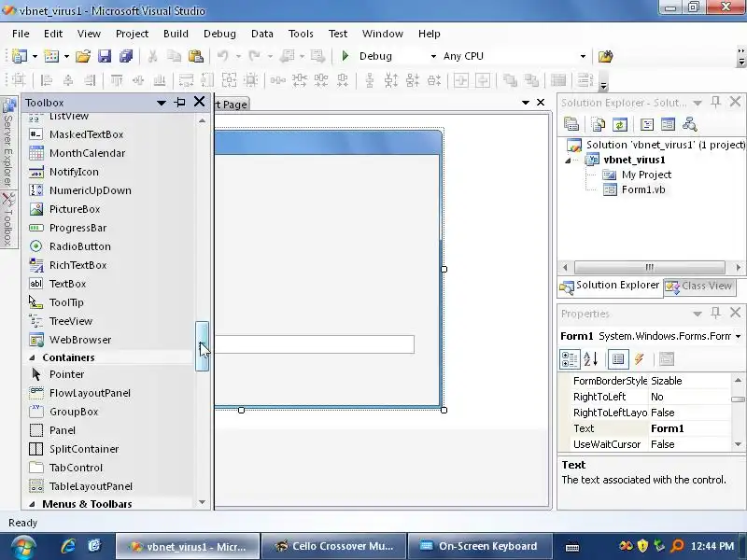Click the Show All Files icon in Solution Explorer

click(598, 125)
